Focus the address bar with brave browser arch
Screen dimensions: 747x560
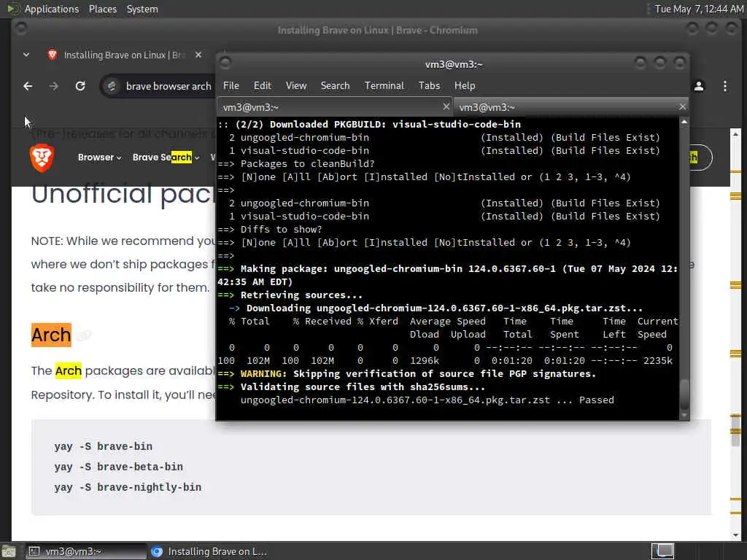tap(169, 86)
